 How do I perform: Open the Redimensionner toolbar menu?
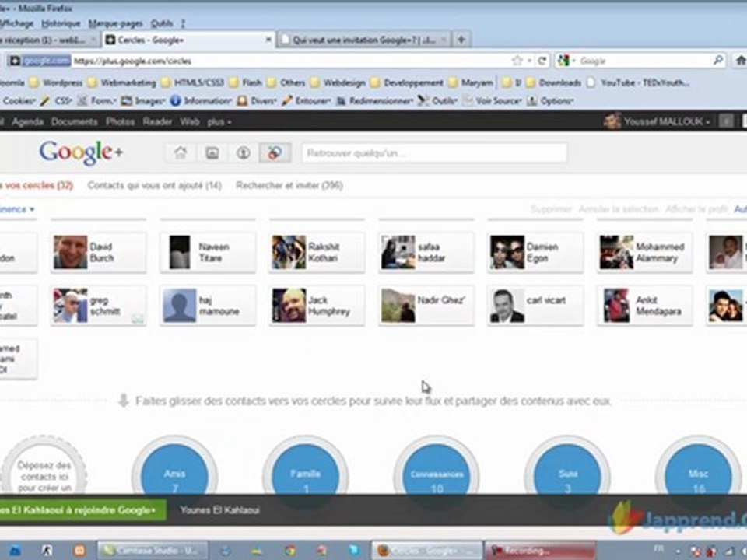pyautogui.click(x=374, y=101)
